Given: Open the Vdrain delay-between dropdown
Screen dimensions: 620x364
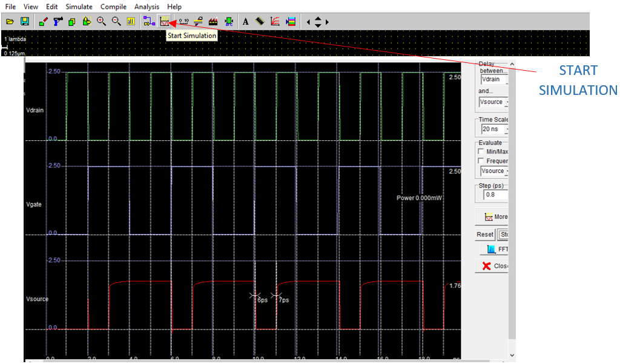Looking at the screenshot, I should (494, 79).
